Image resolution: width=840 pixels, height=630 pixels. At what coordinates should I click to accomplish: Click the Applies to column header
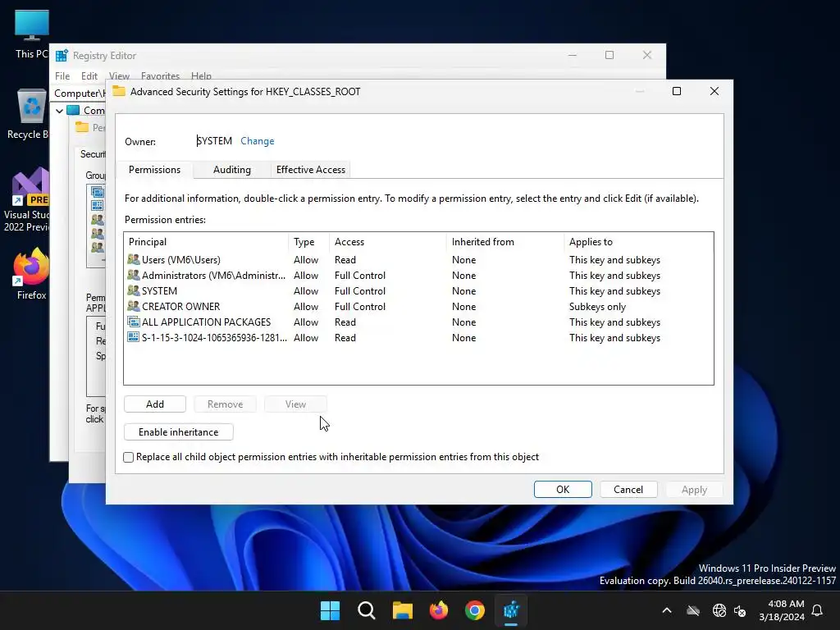pos(638,242)
